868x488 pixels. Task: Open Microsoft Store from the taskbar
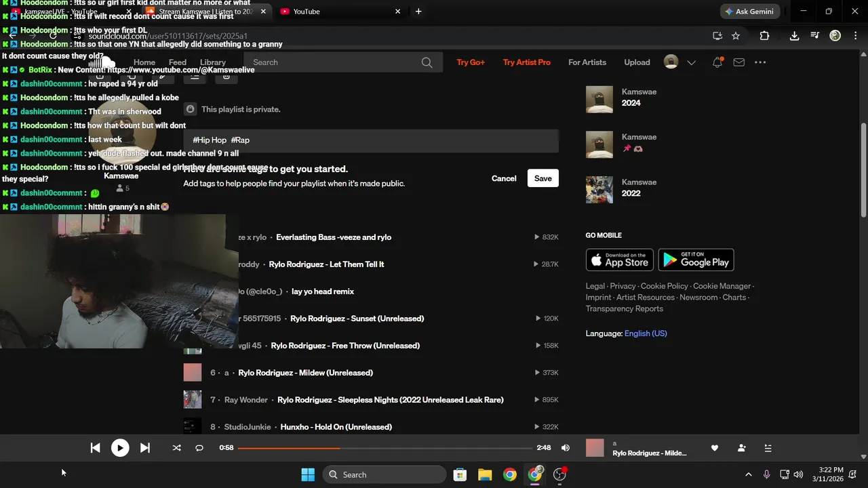click(460, 474)
